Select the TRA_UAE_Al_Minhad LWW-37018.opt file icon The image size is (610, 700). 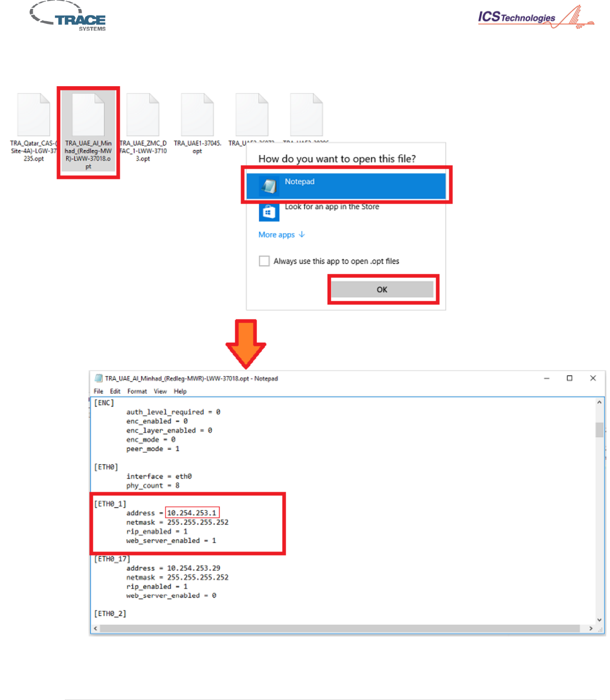point(88,115)
